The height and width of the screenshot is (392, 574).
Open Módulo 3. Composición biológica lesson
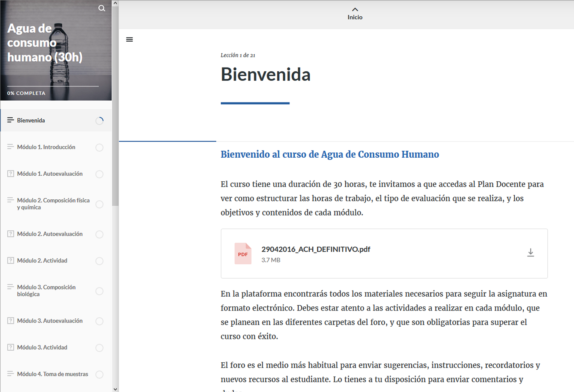point(46,291)
